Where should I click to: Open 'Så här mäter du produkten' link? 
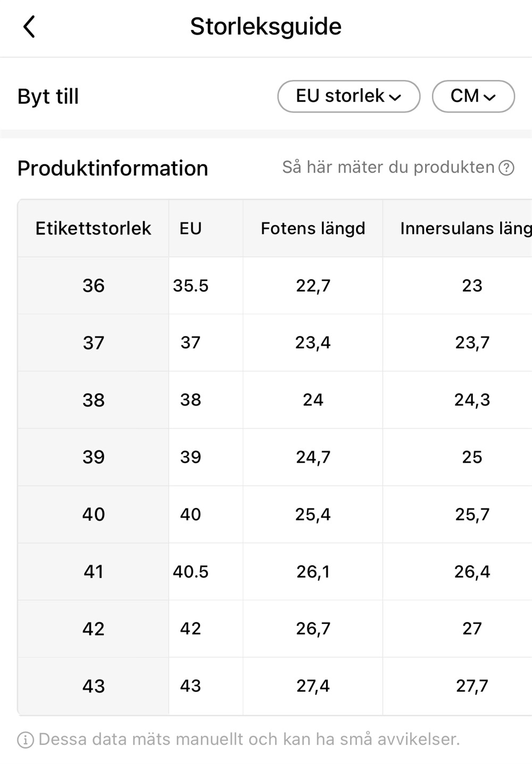[388, 168]
